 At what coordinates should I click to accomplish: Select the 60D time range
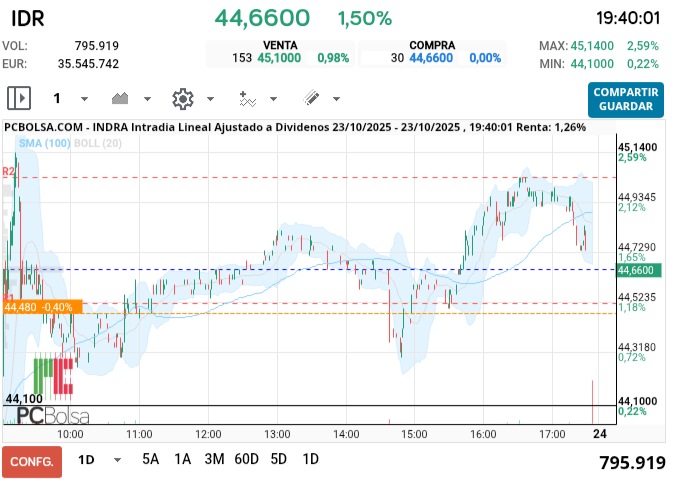click(x=246, y=460)
